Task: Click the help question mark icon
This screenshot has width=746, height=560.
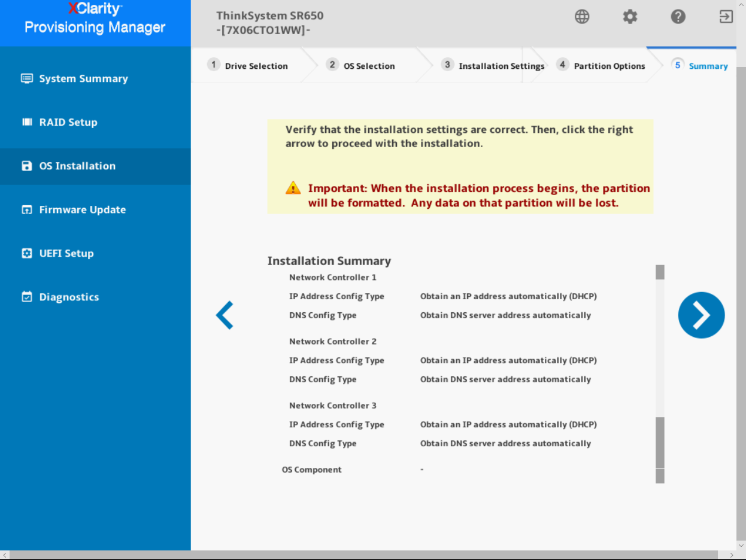Action: coord(678,17)
